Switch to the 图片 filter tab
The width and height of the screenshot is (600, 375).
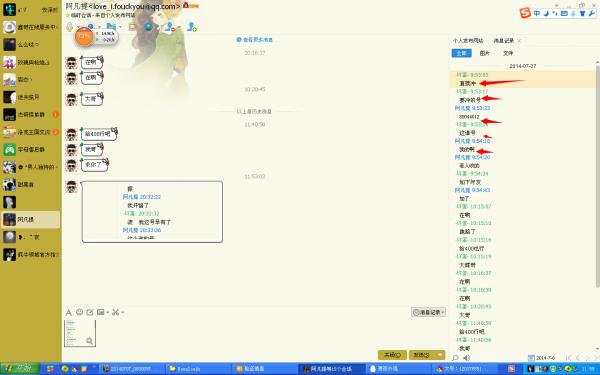point(484,53)
